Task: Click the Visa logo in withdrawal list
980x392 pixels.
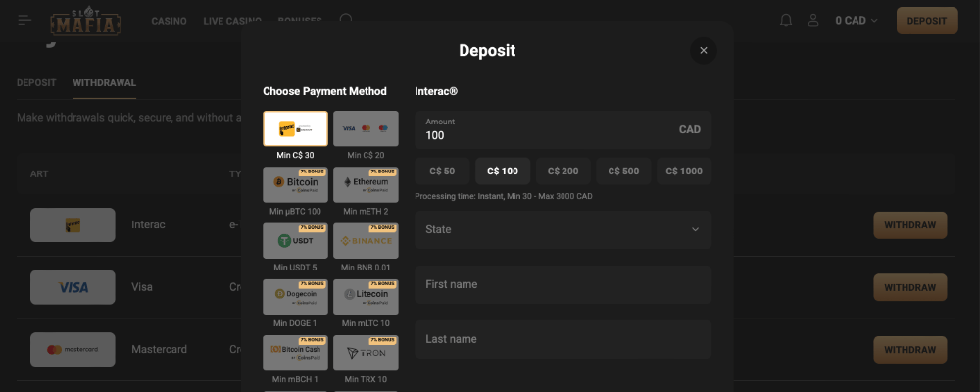Action: pyautogui.click(x=73, y=287)
